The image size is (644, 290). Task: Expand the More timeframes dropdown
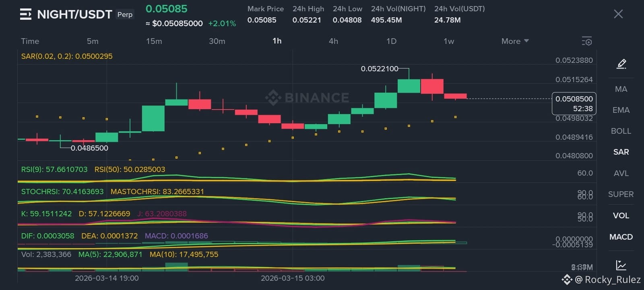click(515, 41)
